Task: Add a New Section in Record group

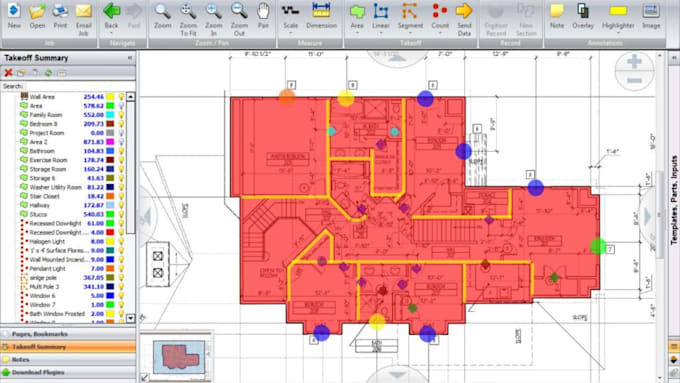Action: point(526,20)
